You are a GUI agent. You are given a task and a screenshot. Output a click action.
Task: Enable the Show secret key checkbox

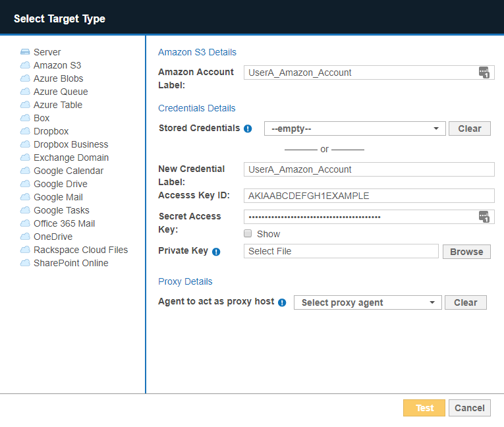click(x=248, y=234)
